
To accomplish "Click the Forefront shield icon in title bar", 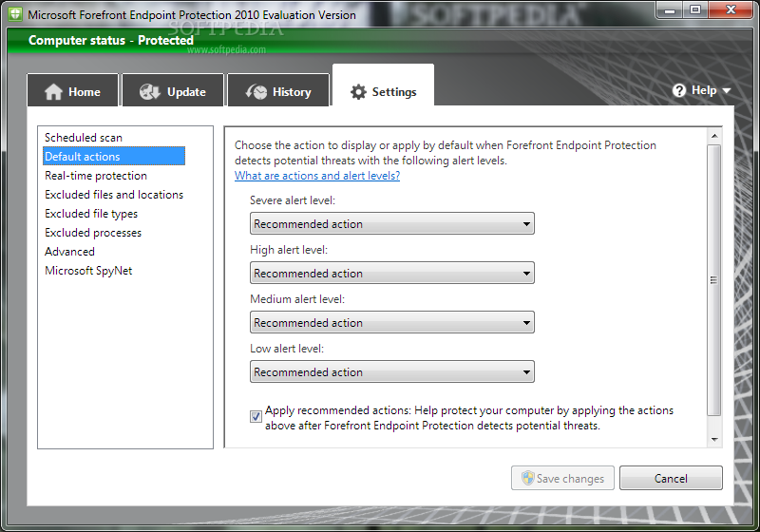I will click(x=15, y=14).
